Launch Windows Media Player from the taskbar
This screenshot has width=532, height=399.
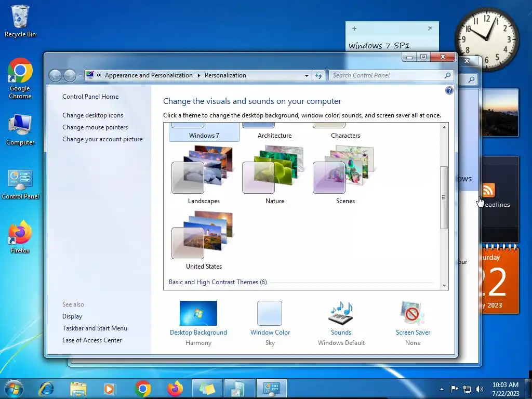[109, 389]
